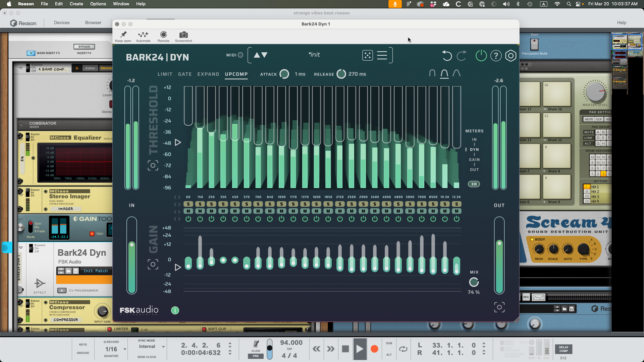Toggle the loop button in transport

(x=403, y=349)
